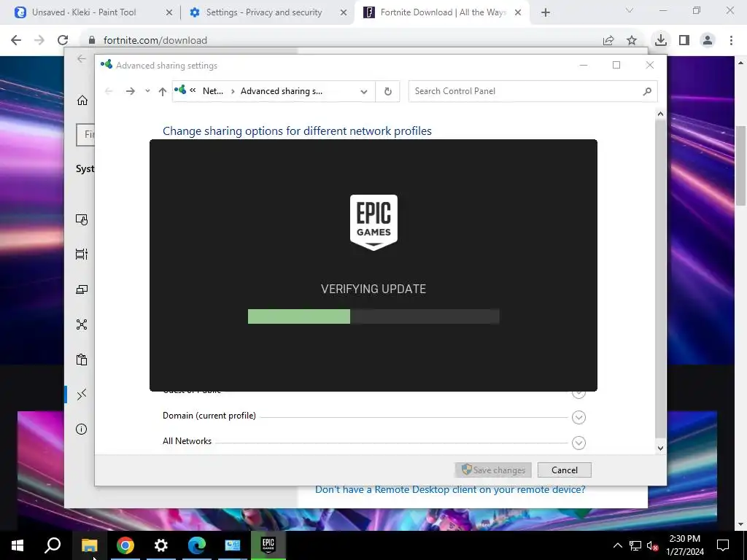Show hidden tray icons chevron
The height and width of the screenshot is (560, 747).
[617, 545]
